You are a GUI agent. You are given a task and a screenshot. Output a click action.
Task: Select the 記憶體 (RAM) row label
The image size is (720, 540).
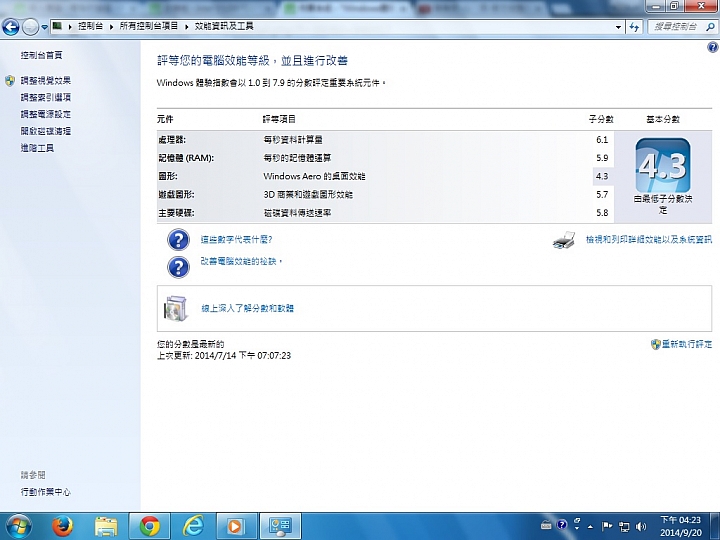click(186, 158)
